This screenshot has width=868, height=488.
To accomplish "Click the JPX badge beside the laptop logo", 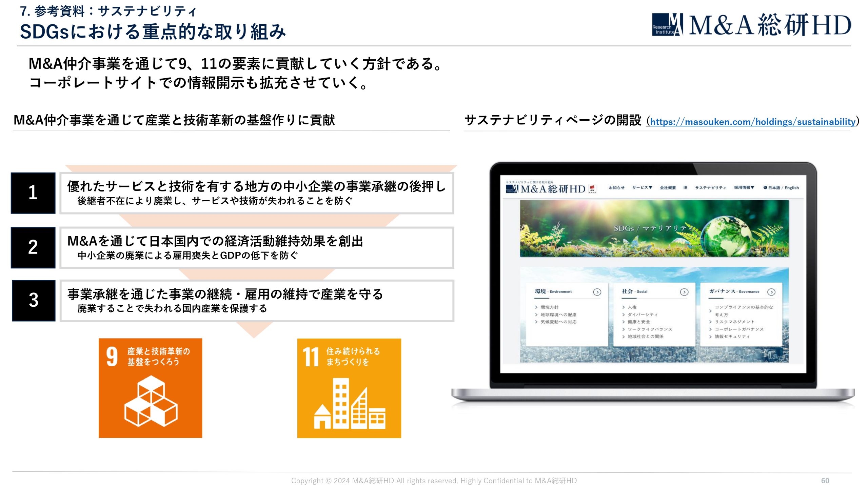I will click(592, 189).
